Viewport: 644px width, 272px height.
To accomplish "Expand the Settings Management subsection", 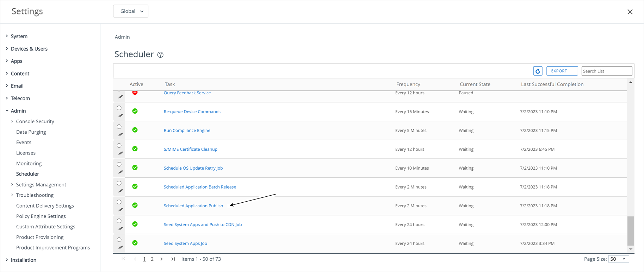I will (12, 184).
